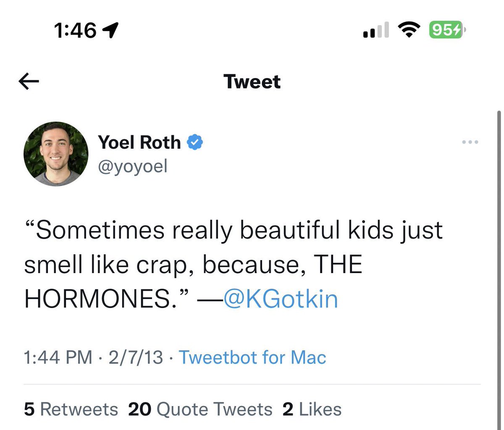View the 2 Likes list

(x=312, y=409)
